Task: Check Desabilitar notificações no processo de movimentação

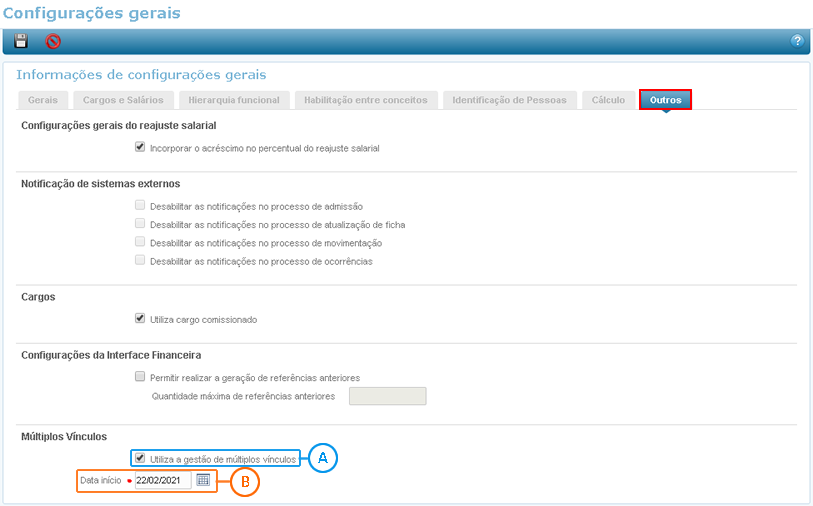Action: pyautogui.click(x=140, y=242)
